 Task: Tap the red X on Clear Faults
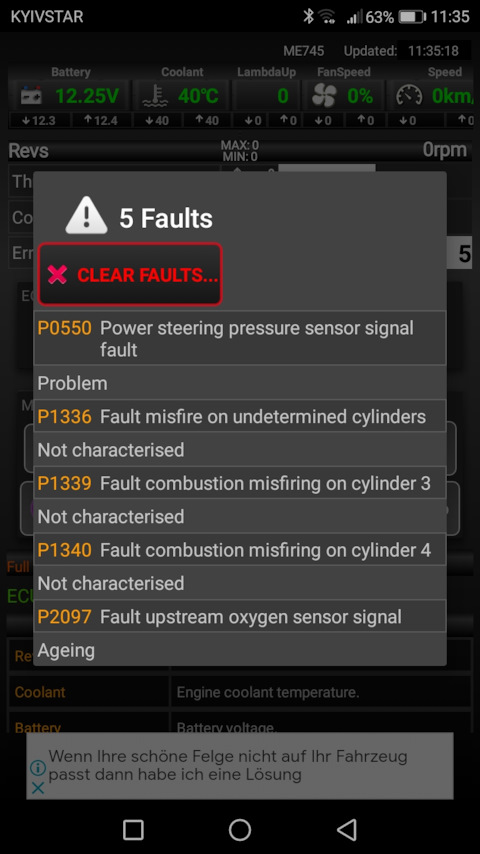[57, 274]
